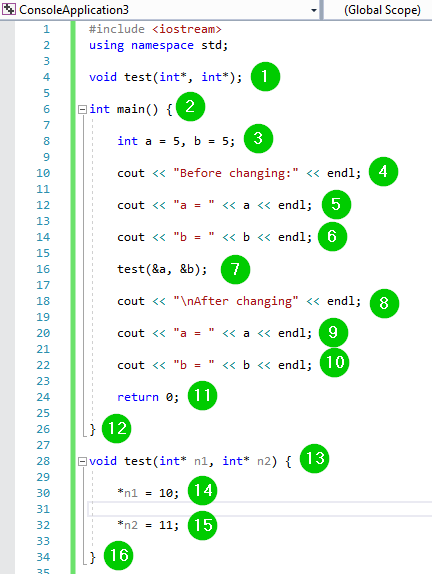
Task: Click green annotation badge 16
Action: [119, 555]
